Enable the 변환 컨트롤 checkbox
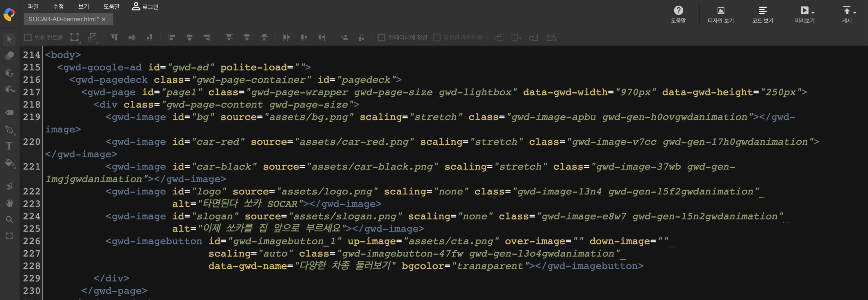Viewport: 868px width, 300px height. coord(28,37)
